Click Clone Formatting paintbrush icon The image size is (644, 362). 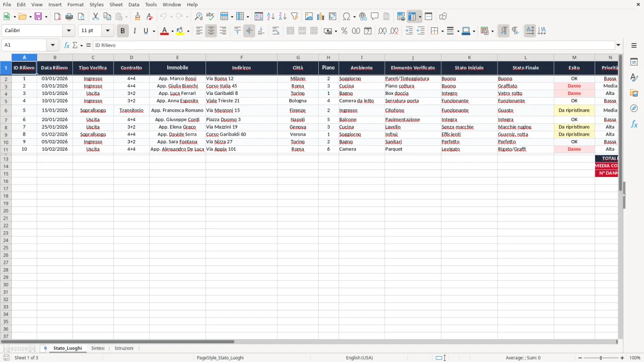[x=138, y=17]
